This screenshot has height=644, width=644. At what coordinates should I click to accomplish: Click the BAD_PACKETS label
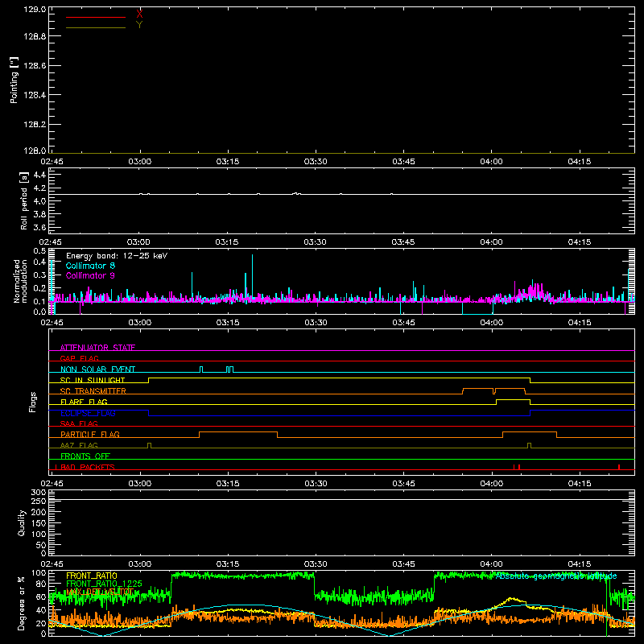88,467
